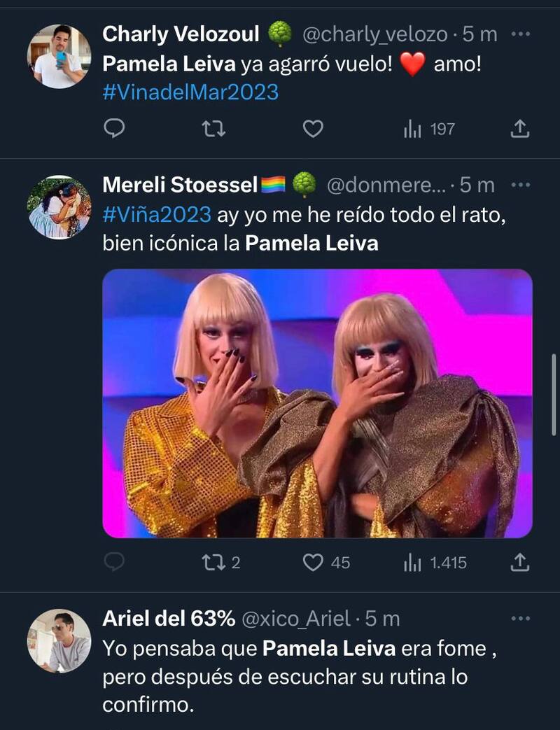Open more options on Ariel del 63% tweet
The width and height of the screenshot is (560, 730).
click(521, 619)
